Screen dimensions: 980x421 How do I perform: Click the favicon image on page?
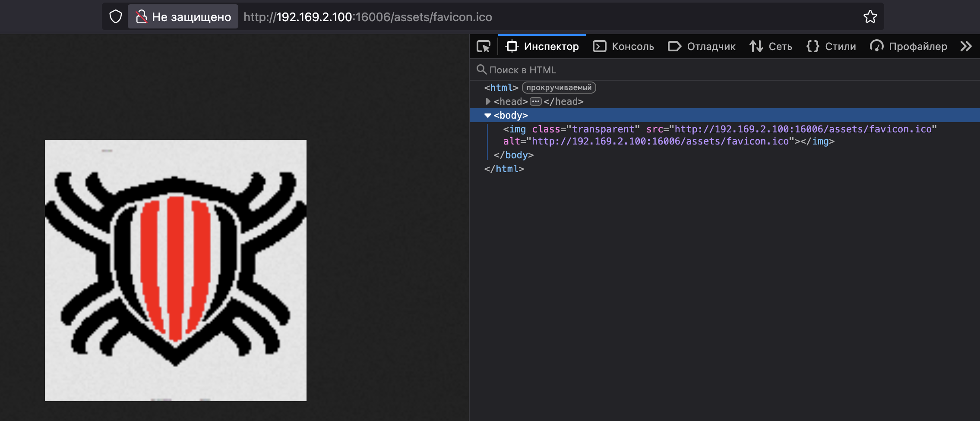click(176, 270)
